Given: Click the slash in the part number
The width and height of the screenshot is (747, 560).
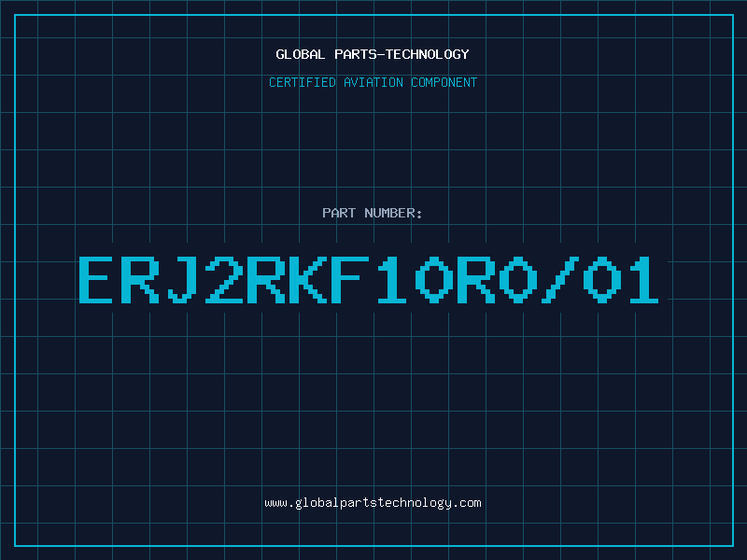Looking at the screenshot, I should click(559, 280).
